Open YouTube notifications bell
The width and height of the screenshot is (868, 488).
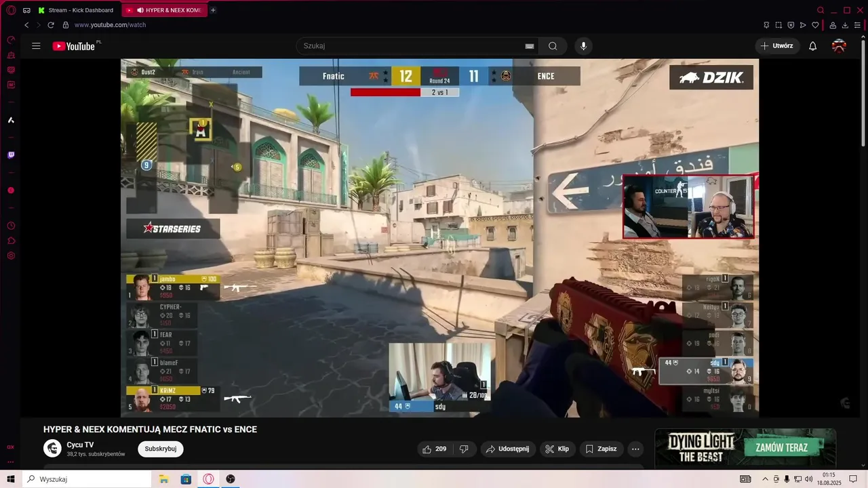click(812, 46)
